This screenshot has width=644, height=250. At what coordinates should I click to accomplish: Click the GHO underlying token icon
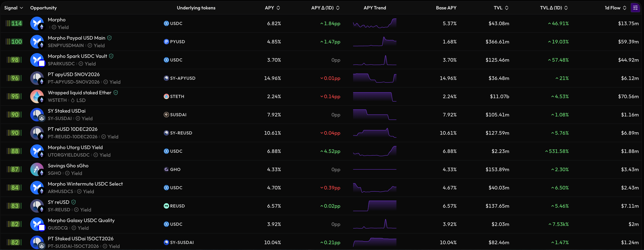click(x=166, y=170)
